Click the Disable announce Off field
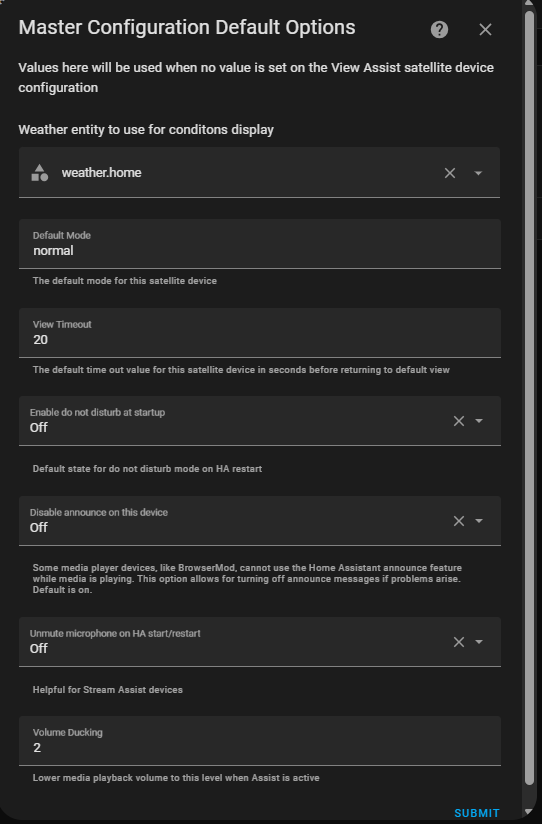This screenshot has height=824, width=542. pyautogui.click(x=260, y=521)
